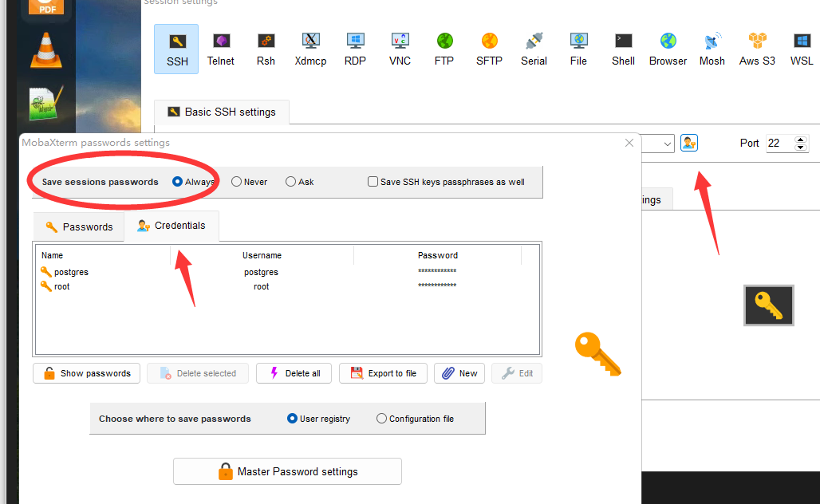Choose the File session icon
The height and width of the screenshot is (504, 820).
pos(578,49)
